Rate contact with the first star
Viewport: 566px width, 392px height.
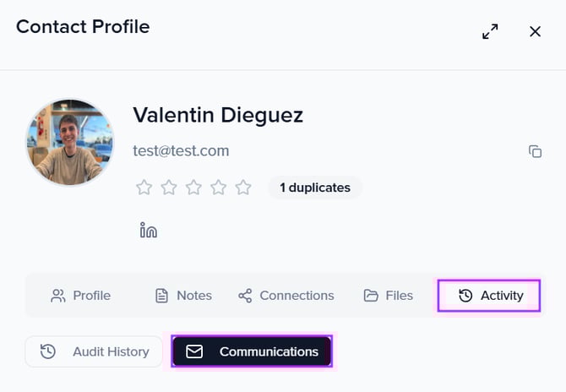click(144, 188)
